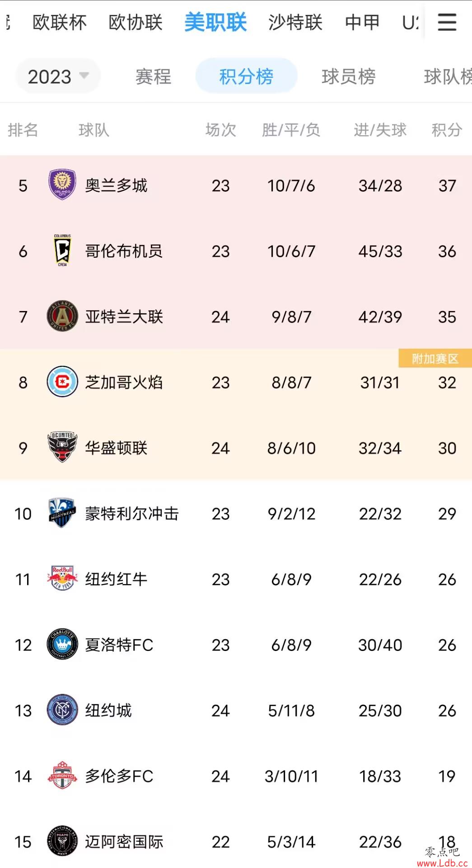This screenshot has width=472, height=868.
Task: Tap the Charlotte FC team logo
Action: pyautogui.click(x=62, y=644)
